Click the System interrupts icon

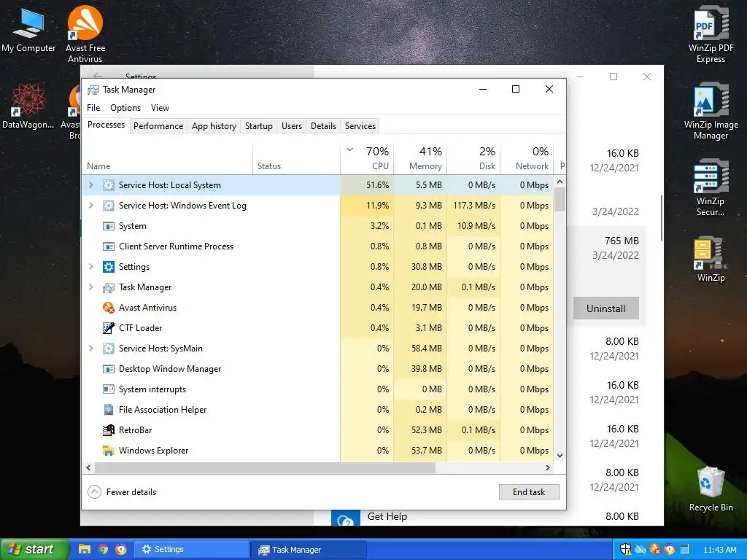109,389
